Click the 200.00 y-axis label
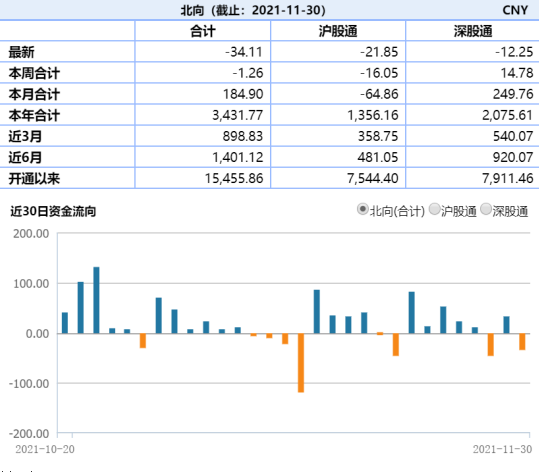 click(x=31, y=234)
